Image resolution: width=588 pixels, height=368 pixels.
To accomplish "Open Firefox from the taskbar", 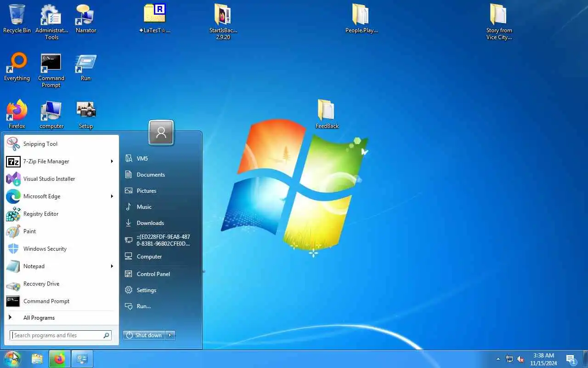I will (x=60, y=359).
